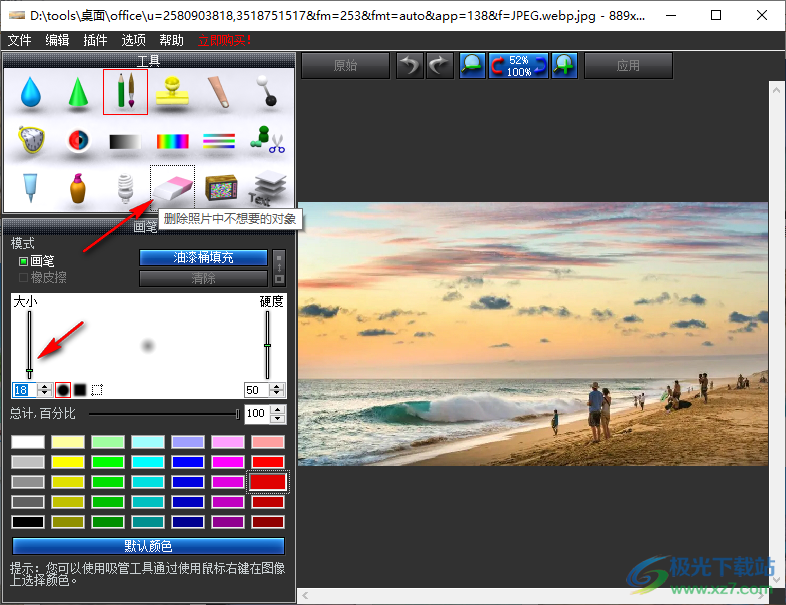Enable the 橡皮擦 mode checkbox
The image size is (786, 605).
pyautogui.click(x=23, y=277)
